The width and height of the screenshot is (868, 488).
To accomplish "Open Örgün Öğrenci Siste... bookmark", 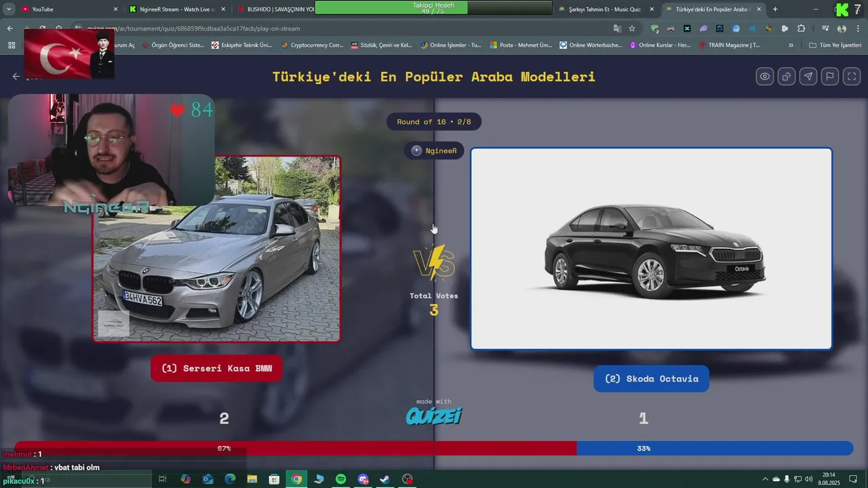I will point(173,45).
